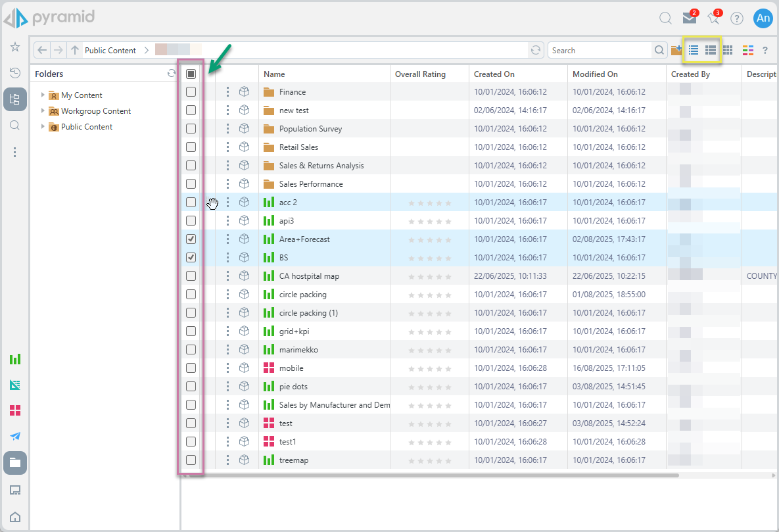
Task: Open three-dot menu for acc 2 row
Action: click(x=227, y=203)
